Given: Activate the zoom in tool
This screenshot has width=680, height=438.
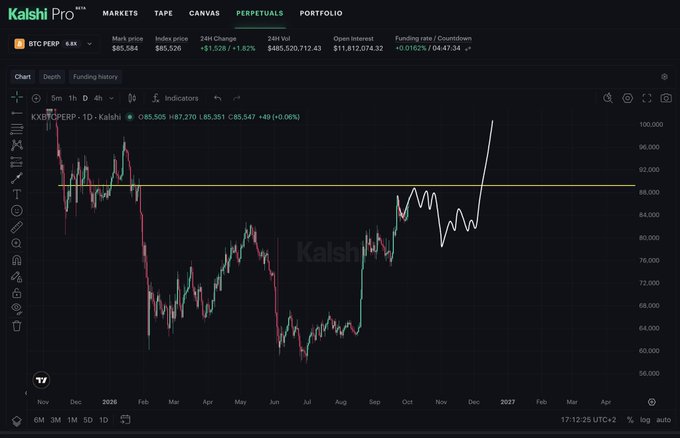Looking at the screenshot, I should point(17,243).
